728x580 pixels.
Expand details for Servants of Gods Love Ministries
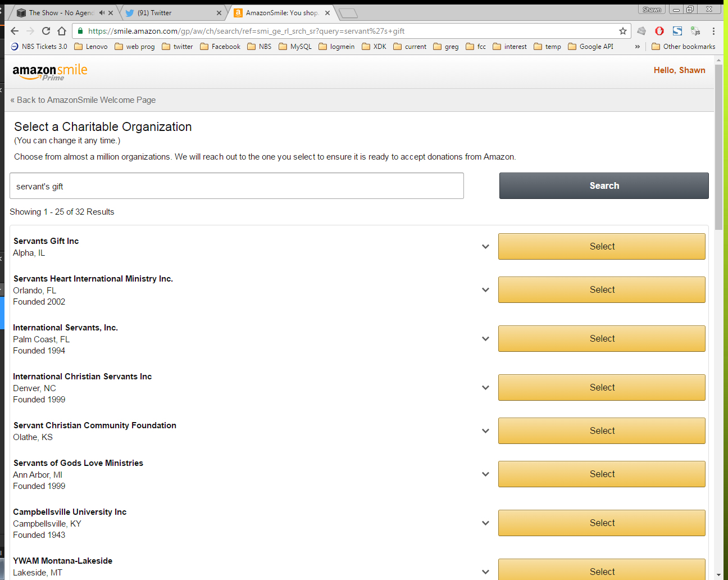point(485,474)
